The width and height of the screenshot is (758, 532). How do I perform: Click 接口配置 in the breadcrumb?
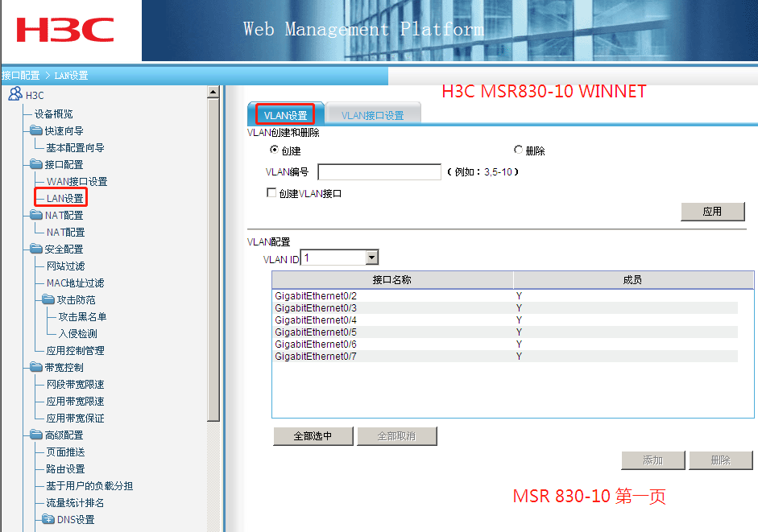pos(21,76)
